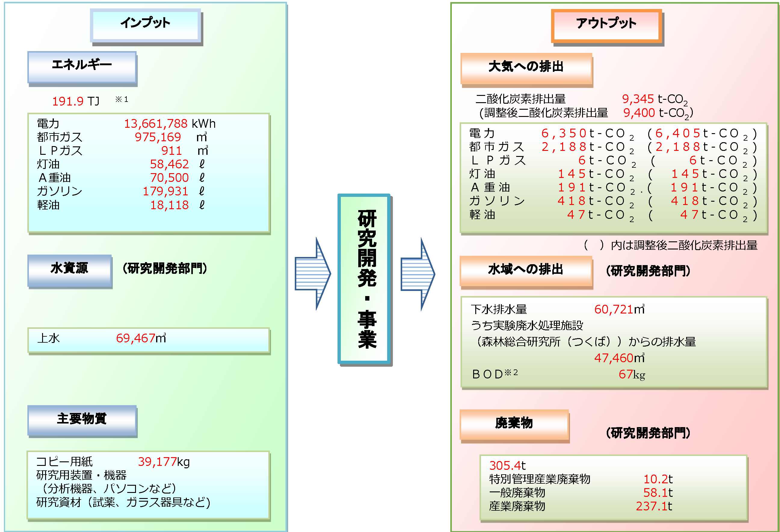This screenshot has width=780, height=532.
Task: Click the インプット header box
Action: pyautogui.click(x=146, y=26)
